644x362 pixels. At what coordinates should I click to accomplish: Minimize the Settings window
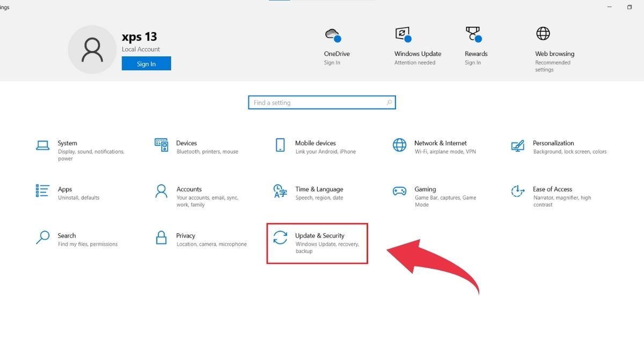609,7
